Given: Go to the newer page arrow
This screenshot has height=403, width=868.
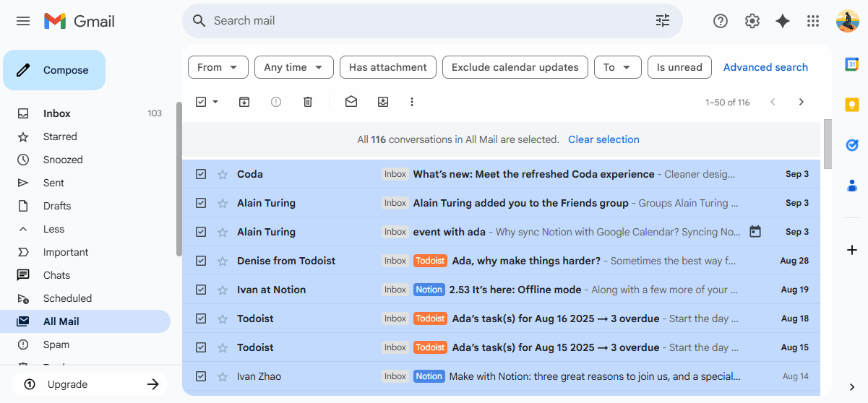Looking at the screenshot, I should [x=773, y=102].
